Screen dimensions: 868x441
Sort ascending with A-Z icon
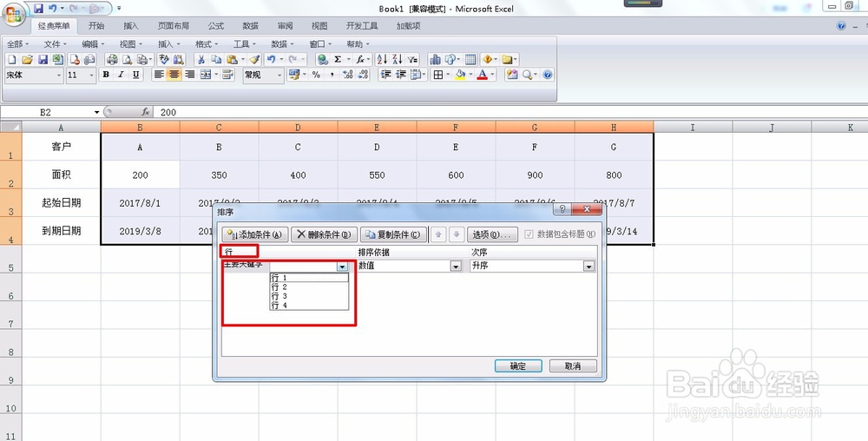382,60
